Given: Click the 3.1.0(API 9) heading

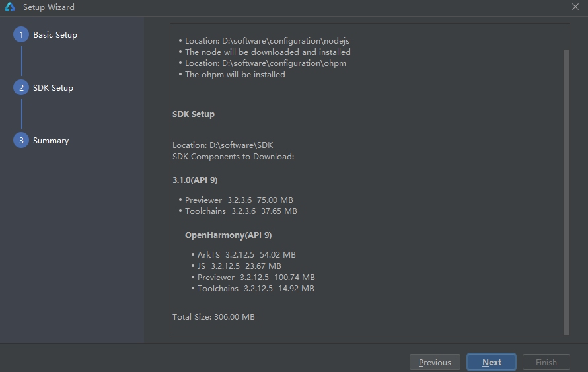Looking at the screenshot, I should click(x=195, y=180).
